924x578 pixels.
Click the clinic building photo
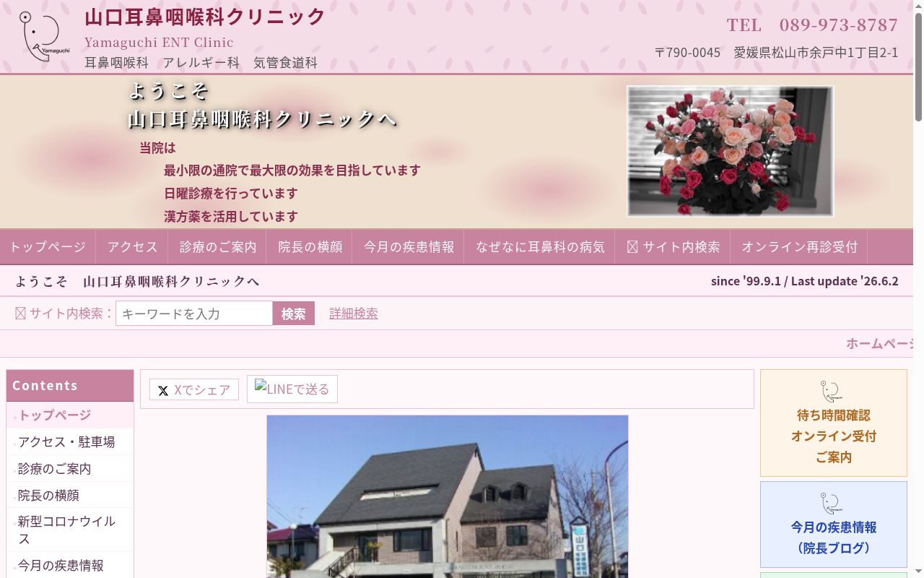pyautogui.click(x=448, y=496)
